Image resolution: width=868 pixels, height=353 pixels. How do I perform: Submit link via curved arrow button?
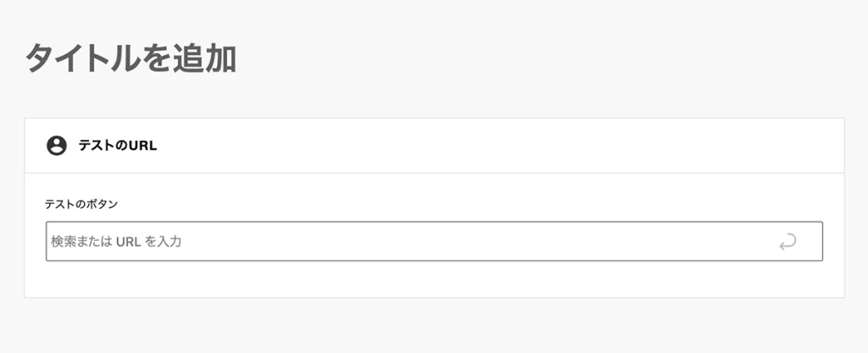(787, 243)
